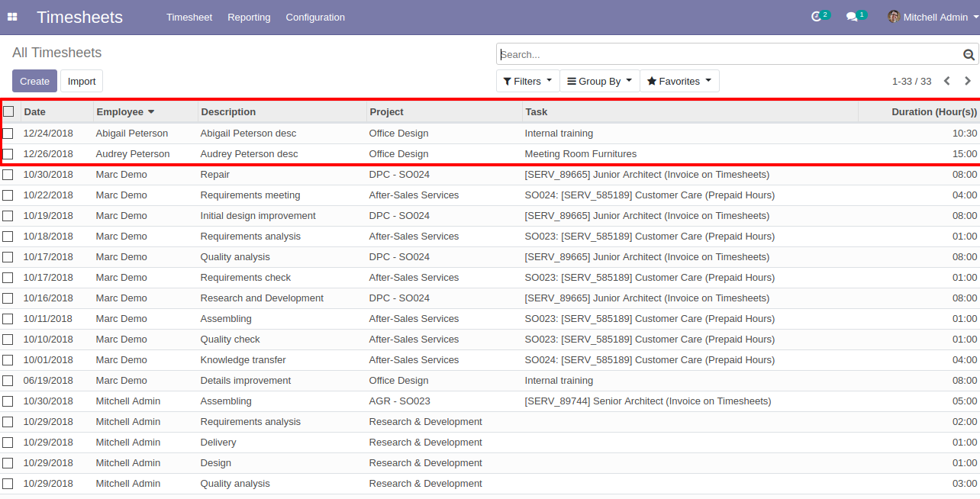Go to previous page arrow

pyautogui.click(x=947, y=81)
